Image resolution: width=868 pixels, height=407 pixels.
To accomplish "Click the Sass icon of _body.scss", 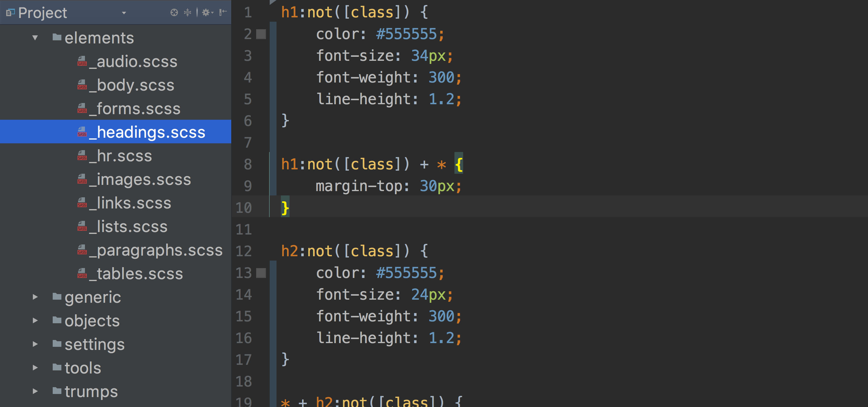I will point(82,85).
